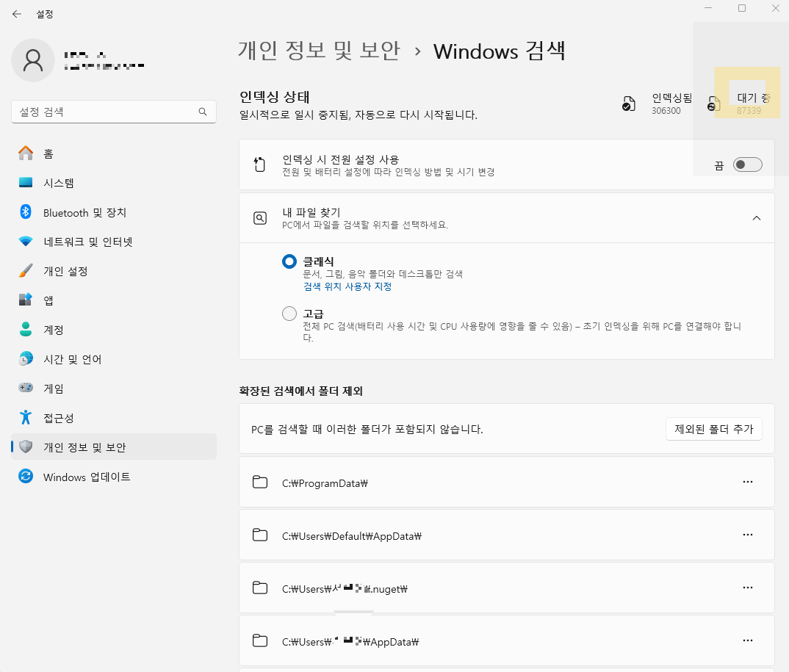789x672 pixels.
Task: Click folder icon for .nuget row
Action: pos(259,588)
